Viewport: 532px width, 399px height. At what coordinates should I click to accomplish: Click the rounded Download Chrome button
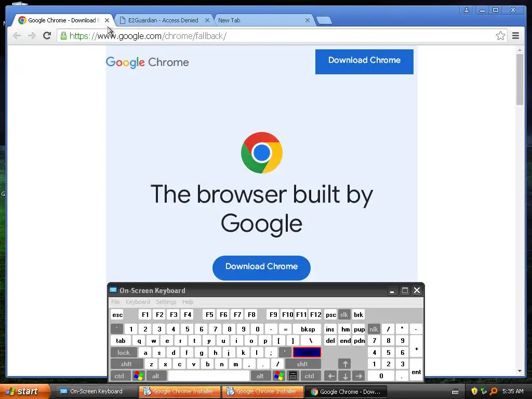(262, 268)
